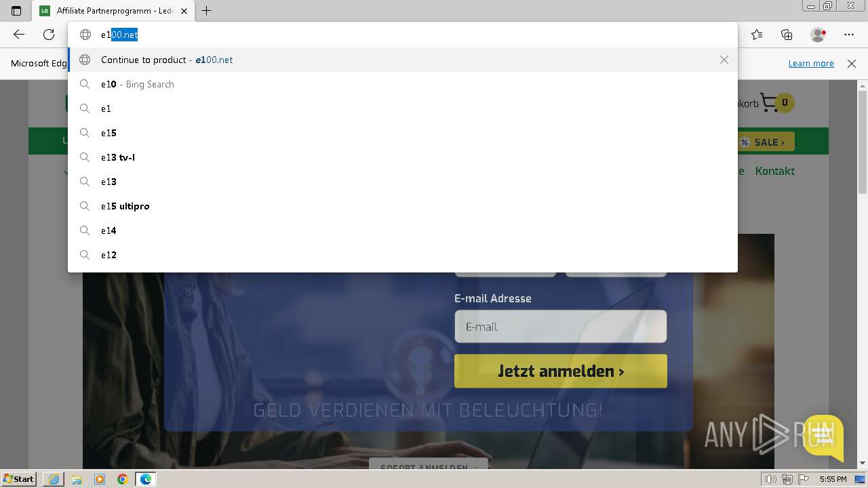The image size is (868, 488).
Task: Select the e10 Bing Search suggestion
Action: [403, 84]
